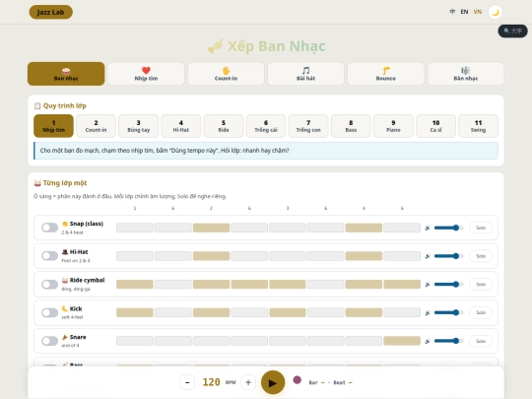Screen dimensions: 532x399
Task: Click the Snare row last highlighted cell
Action: (402, 341)
